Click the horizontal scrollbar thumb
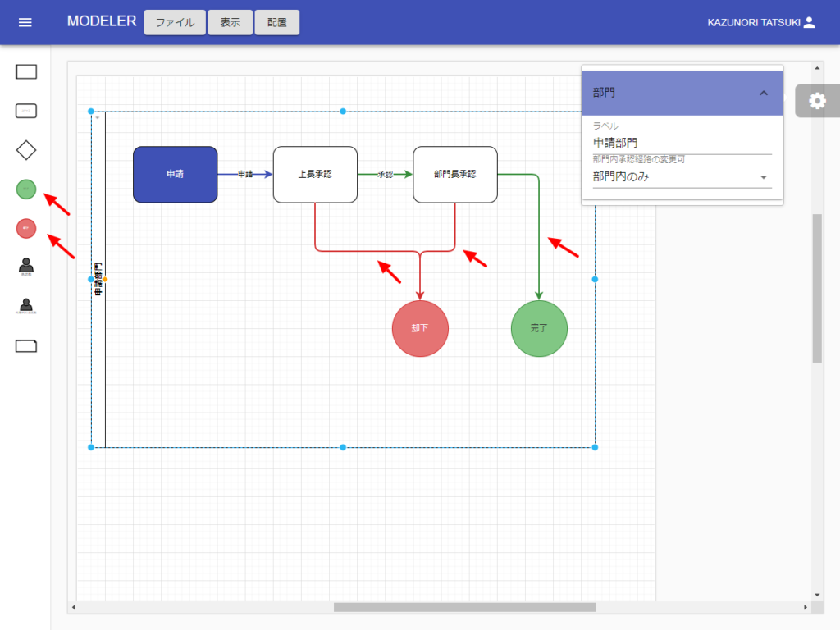The height and width of the screenshot is (630, 840). [x=464, y=607]
